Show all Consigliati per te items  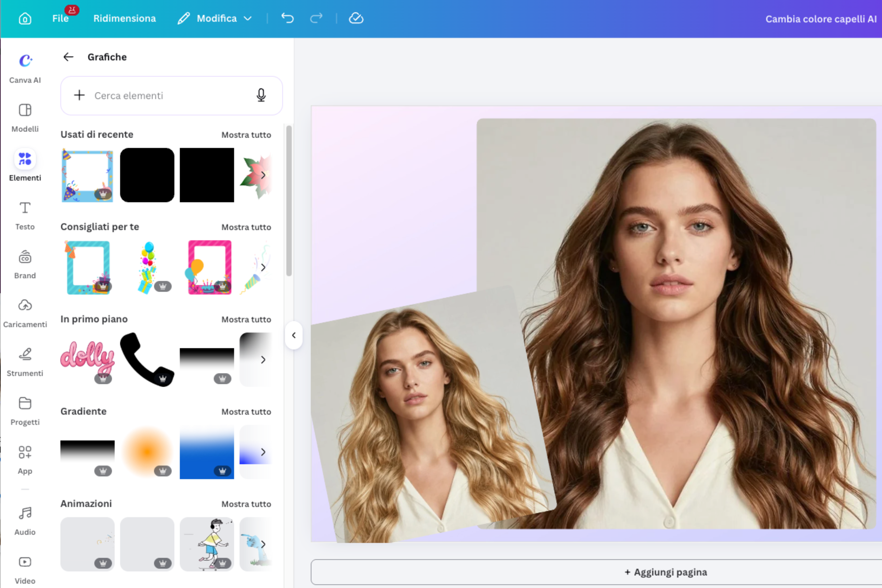(x=246, y=227)
